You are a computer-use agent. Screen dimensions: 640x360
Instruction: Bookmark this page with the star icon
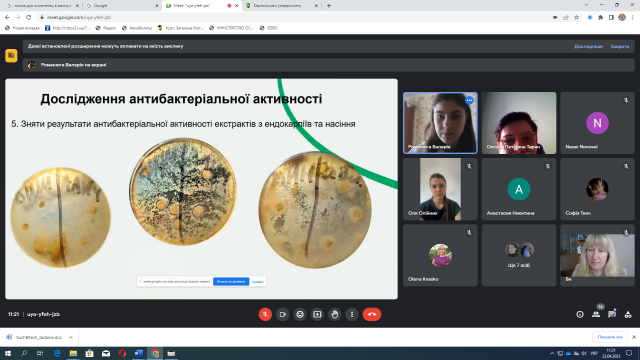pos(576,17)
